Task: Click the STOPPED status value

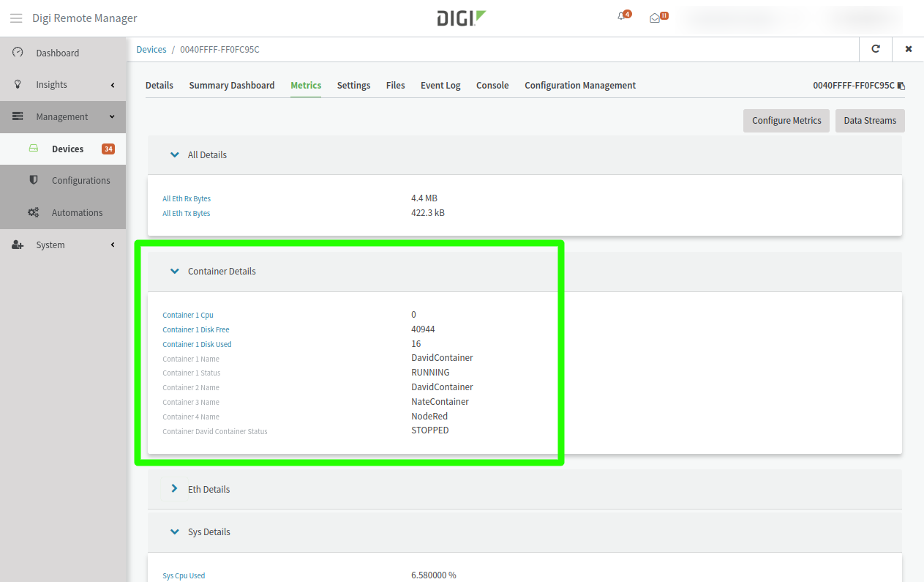Action: pyautogui.click(x=430, y=430)
